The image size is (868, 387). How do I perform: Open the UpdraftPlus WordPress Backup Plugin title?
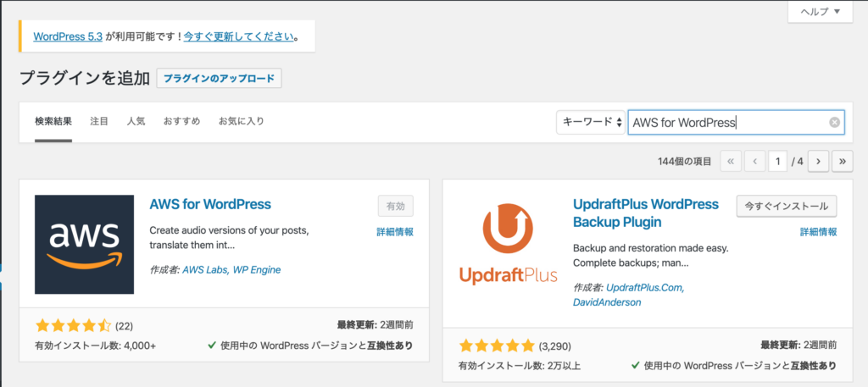pos(646,213)
